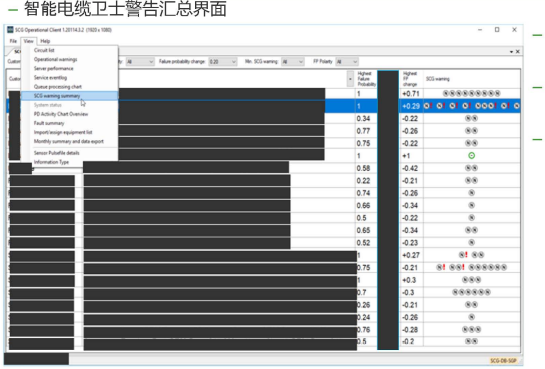545x369 pixels.
Task: Click the 0.22 failure probability value
Action: 363,181
